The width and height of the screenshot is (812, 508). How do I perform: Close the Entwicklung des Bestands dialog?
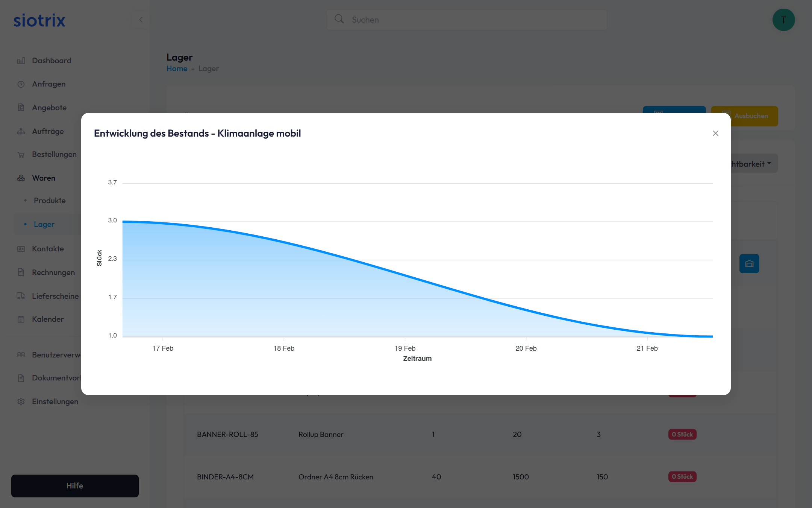pyautogui.click(x=715, y=133)
